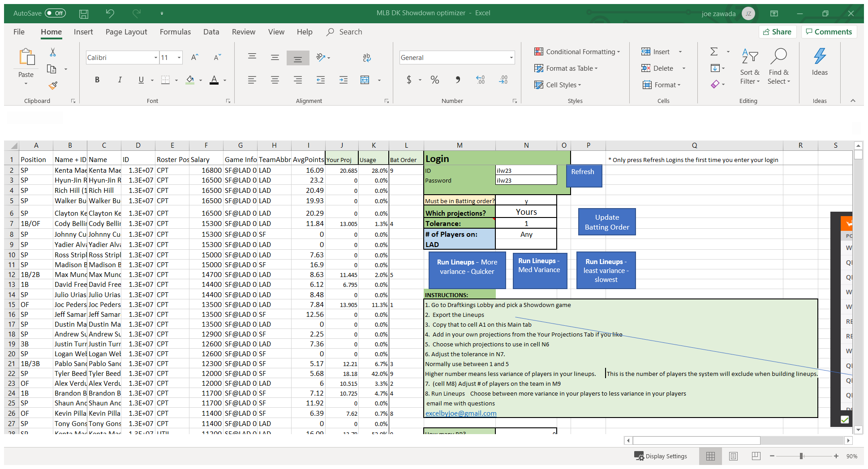Screen dimensions: 868x469
Task: Switch to the Review tab
Action: 244,32
